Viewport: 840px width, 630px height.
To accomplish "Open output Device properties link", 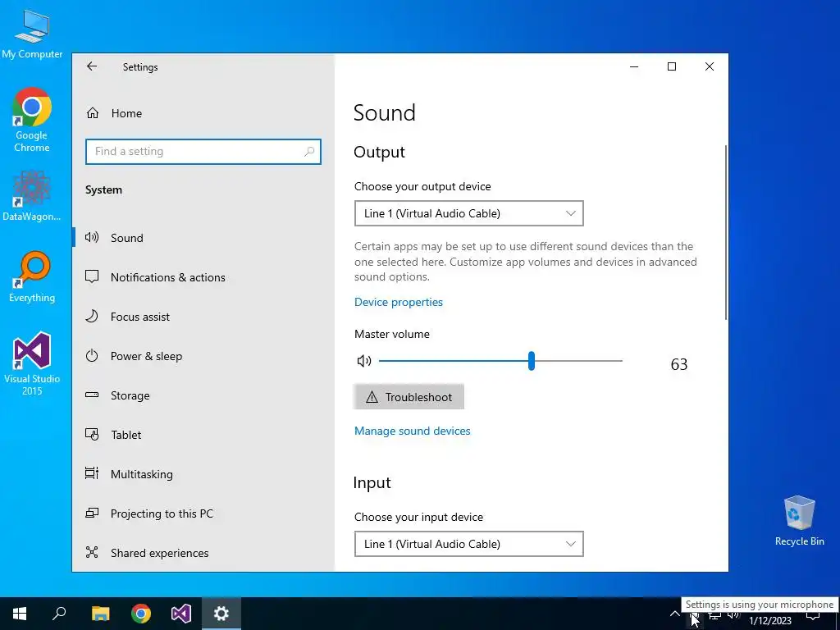I will (399, 302).
